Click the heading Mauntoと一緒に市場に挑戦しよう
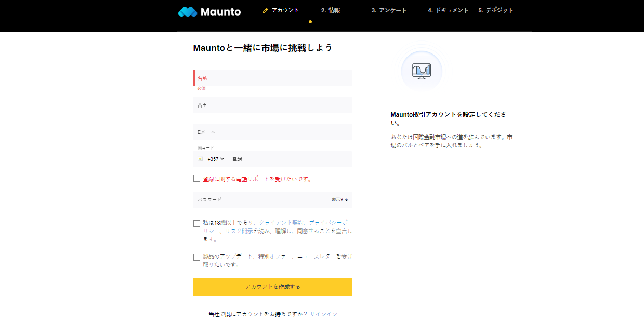This screenshot has width=644, height=325. point(262,48)
